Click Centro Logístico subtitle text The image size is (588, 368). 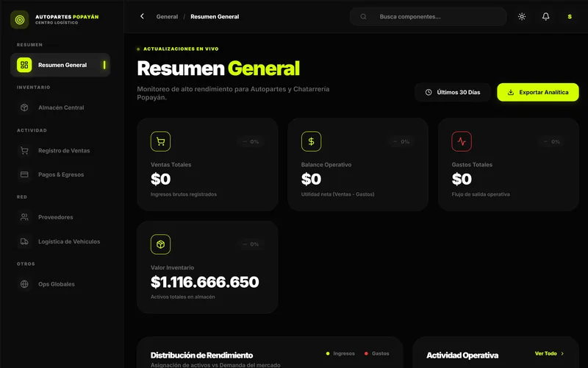tap(57, 23)
